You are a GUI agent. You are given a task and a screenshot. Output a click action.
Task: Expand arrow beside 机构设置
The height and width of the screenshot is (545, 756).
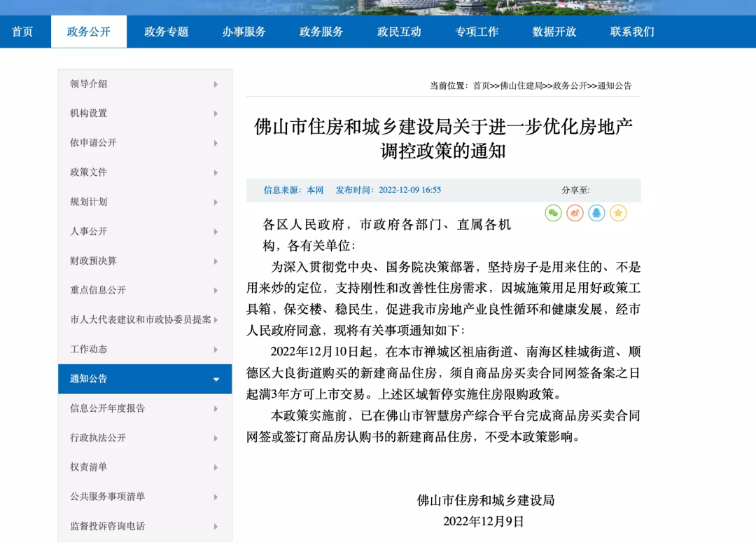216,113
